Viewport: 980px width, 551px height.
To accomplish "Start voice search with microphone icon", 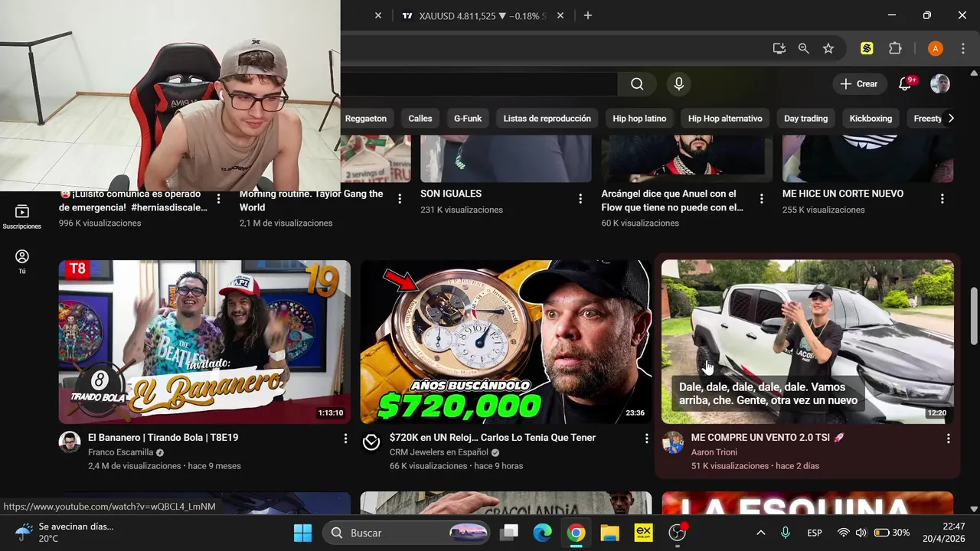I will (x=678, y=84).
